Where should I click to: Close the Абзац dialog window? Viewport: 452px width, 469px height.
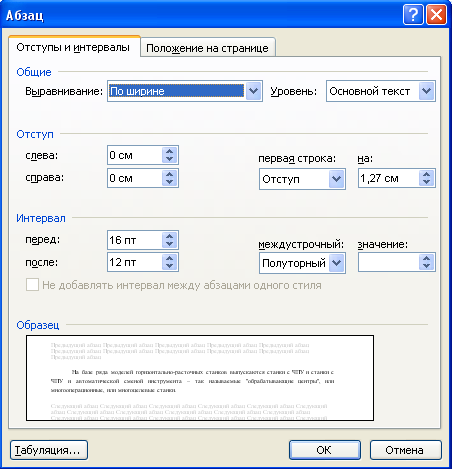click(436, 15)
